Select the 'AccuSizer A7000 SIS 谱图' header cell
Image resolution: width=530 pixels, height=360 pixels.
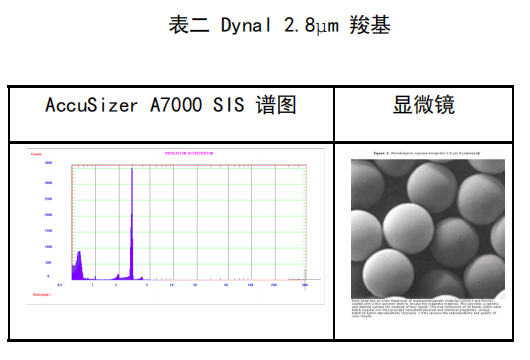[x=171, y=115]
